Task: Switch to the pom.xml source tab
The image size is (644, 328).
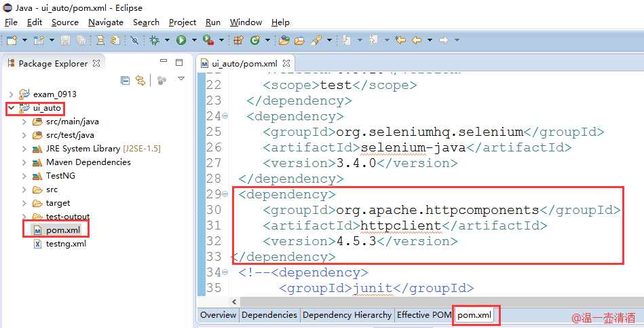Action: pos(474,315)
